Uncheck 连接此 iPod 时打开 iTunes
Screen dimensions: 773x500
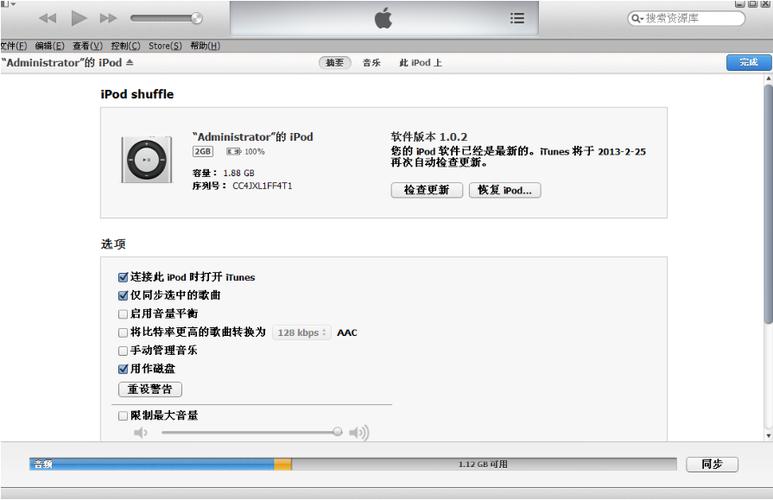point(123,277)
